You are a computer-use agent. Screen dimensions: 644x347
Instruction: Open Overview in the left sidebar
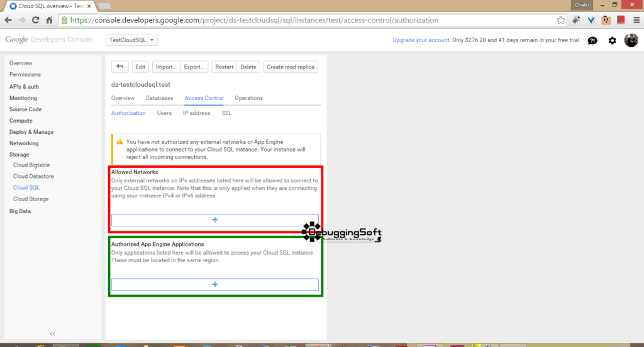[x=21, y=63]
